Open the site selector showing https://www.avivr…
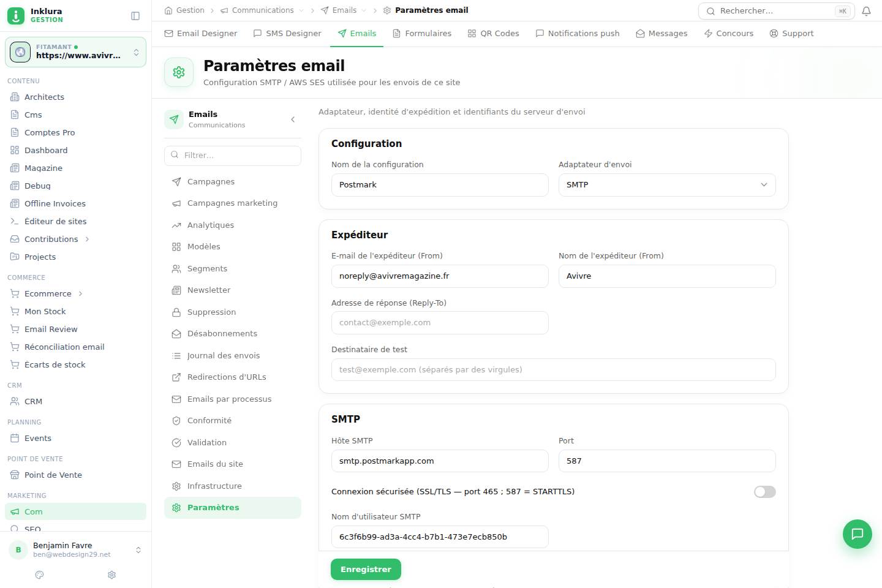Viewport: 882px width, 588px height. [x=75, y=52]
